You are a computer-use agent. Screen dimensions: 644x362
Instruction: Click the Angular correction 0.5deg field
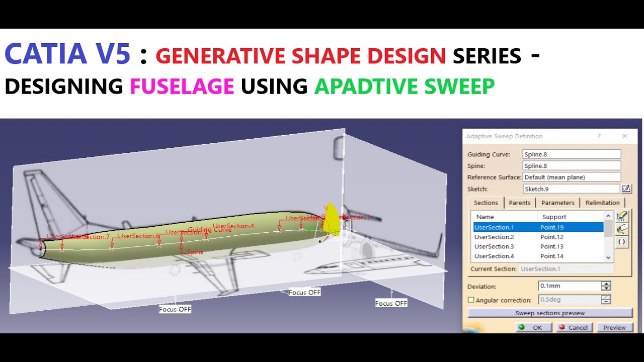click(x=570, y=300)
